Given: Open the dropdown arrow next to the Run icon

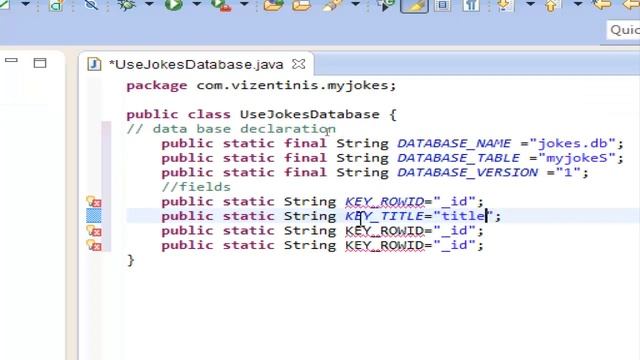Looking at the screenshot, I should click(197, 4).
